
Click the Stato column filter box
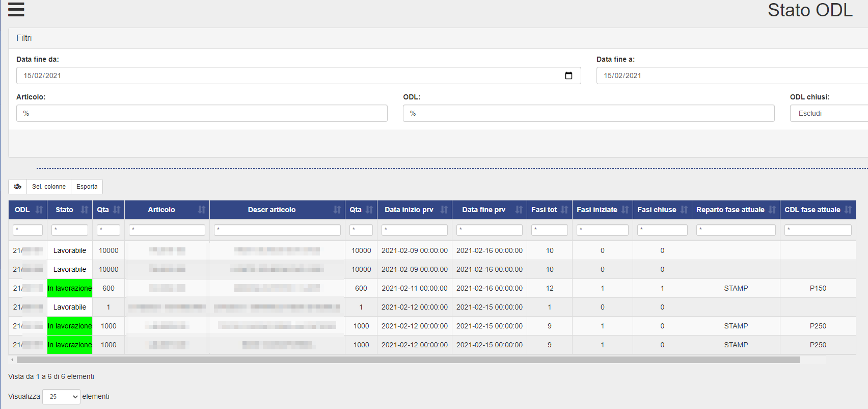70,230
